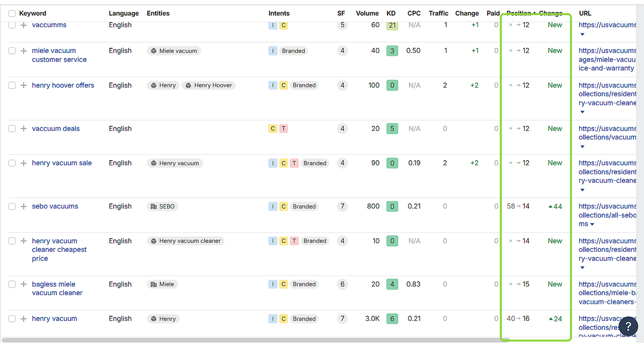Click plus icon for miele vacuum customer service

[x=24, y=51]
